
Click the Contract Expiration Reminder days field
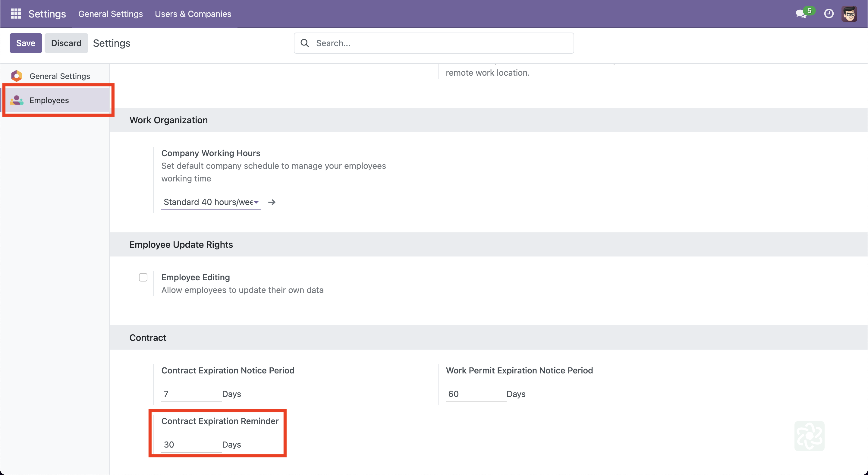tap(191, 444)
